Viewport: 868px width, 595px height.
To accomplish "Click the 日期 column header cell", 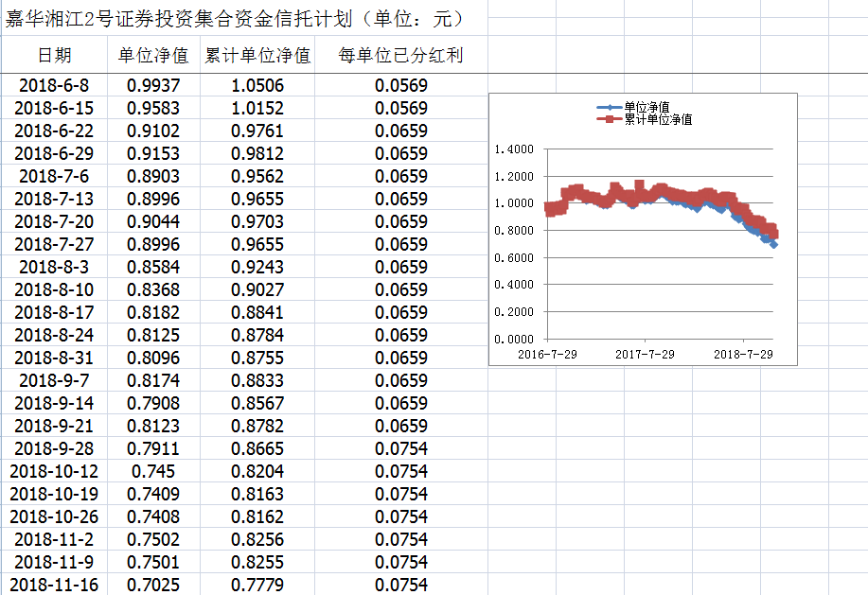I will pos(54,55).
